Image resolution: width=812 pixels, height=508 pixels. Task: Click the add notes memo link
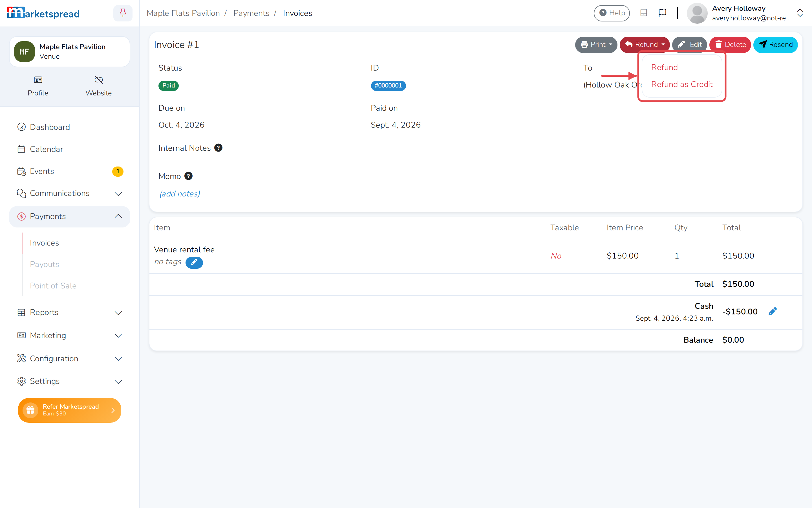click(x=180, y=194)
